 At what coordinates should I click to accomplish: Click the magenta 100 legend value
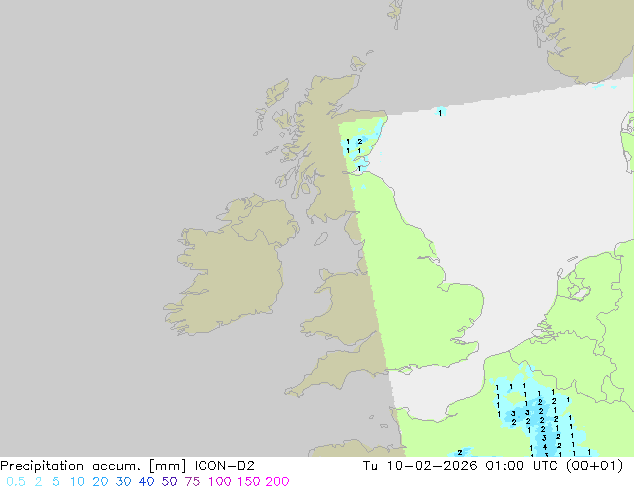point(220,482)
